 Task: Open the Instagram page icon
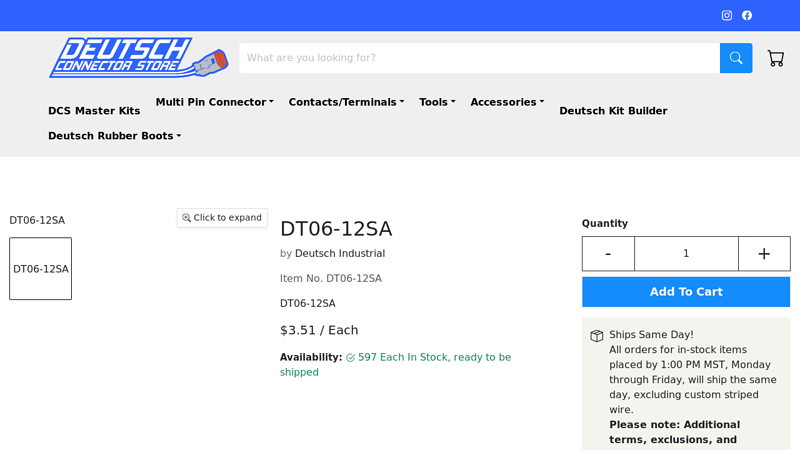727,16
